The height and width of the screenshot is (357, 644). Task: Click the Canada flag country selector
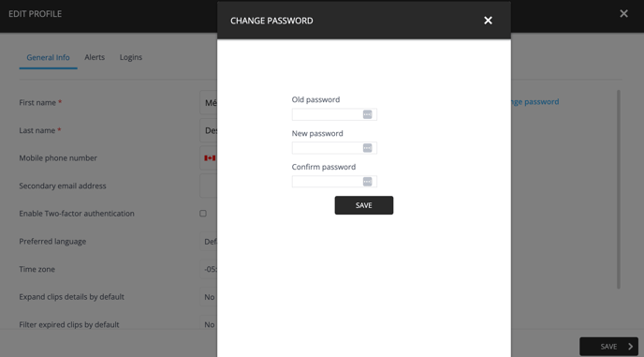pyautogui.click(x=210, y=158)
